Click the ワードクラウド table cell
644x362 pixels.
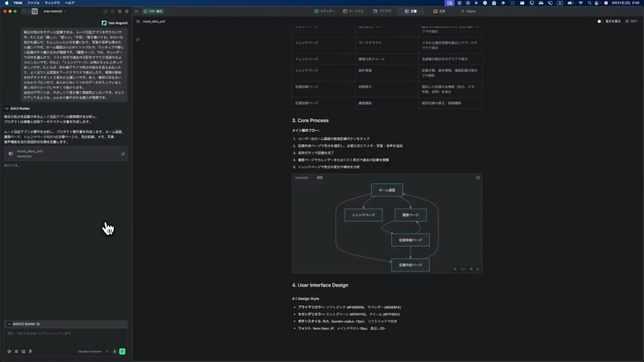[369, 42]
